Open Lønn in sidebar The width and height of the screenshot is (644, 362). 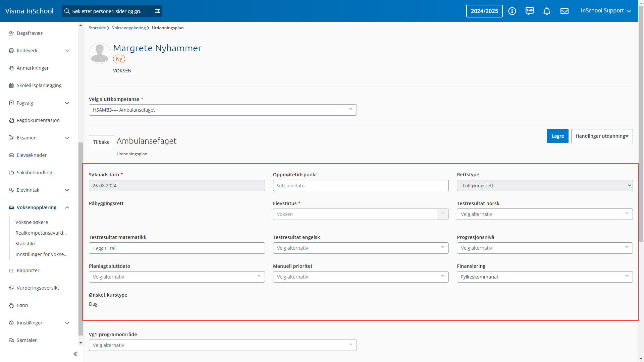point(22,305)
